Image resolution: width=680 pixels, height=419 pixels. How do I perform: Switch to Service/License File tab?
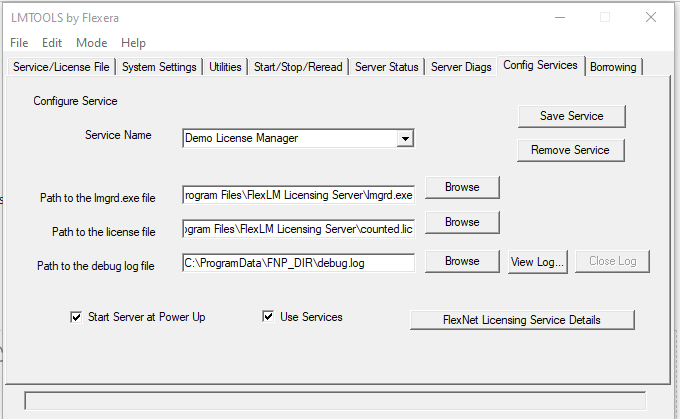coord(61,67)
